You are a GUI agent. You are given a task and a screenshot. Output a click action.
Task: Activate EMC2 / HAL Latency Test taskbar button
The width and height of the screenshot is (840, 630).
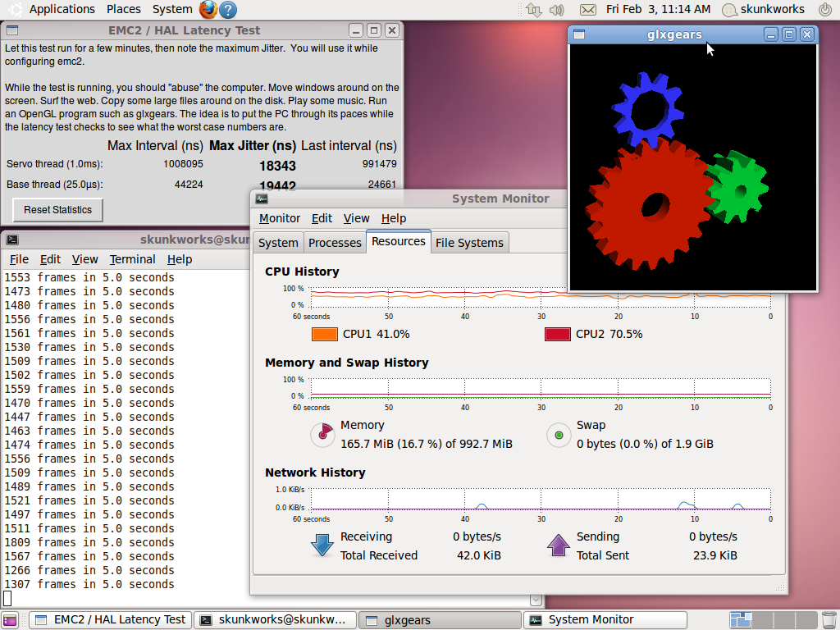(x=110, y=620)
